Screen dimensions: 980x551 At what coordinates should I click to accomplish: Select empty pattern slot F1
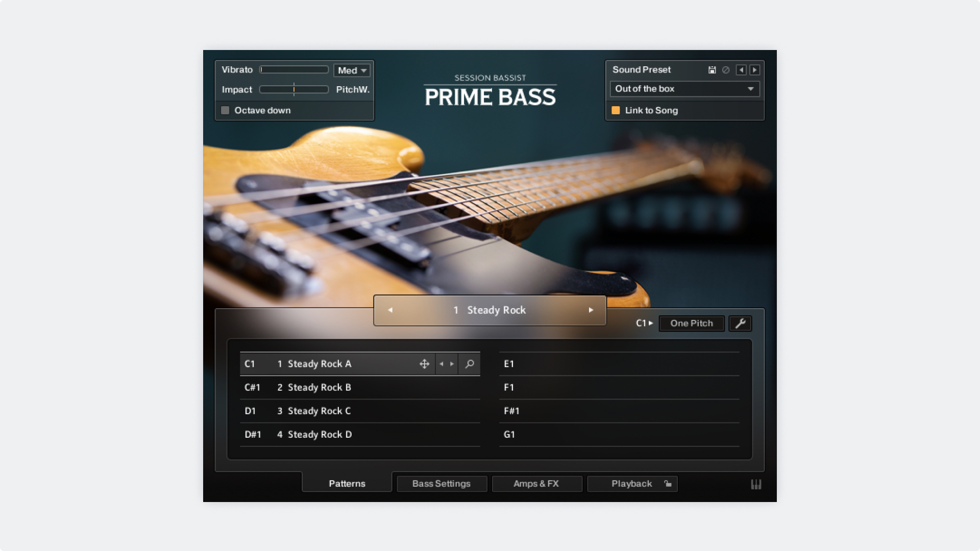[x=619, y=387]
